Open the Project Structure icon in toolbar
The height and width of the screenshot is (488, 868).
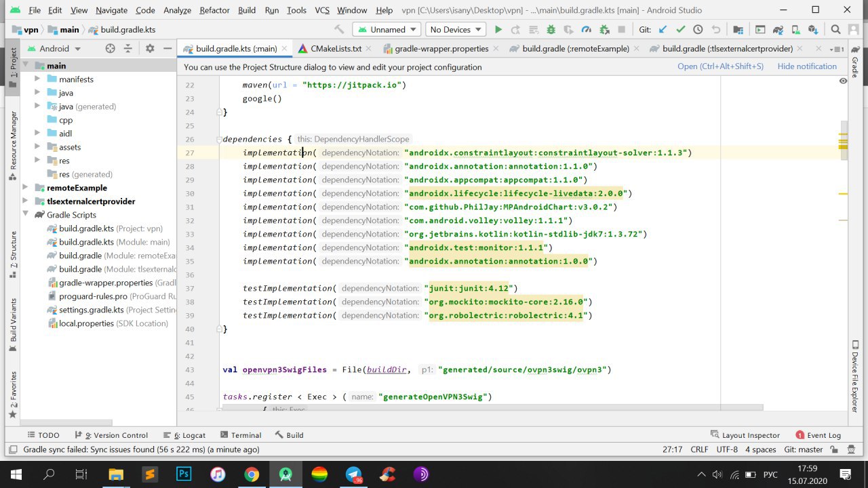738,30
